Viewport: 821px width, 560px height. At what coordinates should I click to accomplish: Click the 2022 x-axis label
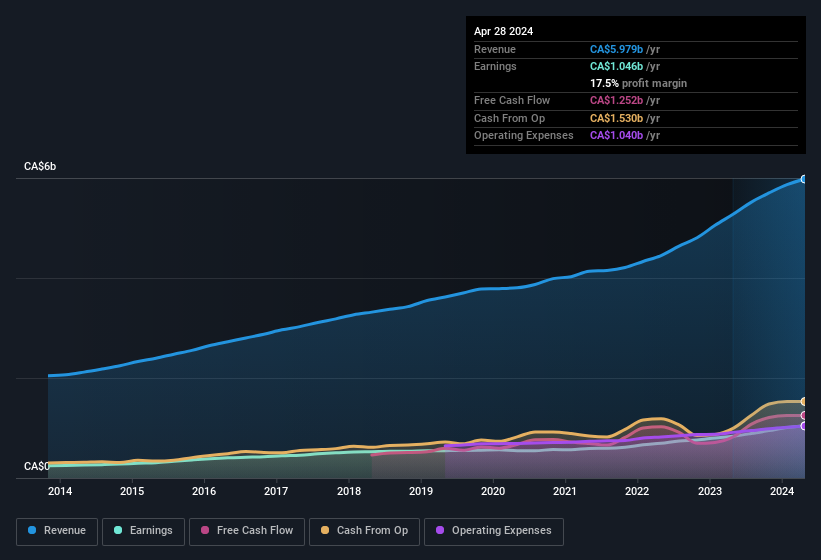[x=637, y=491]
